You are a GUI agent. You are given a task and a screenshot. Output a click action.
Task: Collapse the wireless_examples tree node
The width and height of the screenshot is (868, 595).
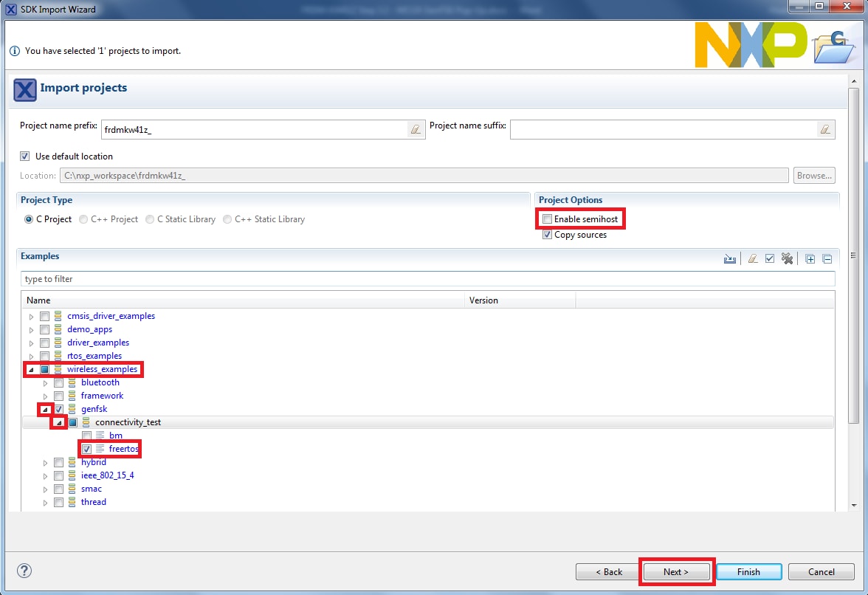tap(31, 369)
